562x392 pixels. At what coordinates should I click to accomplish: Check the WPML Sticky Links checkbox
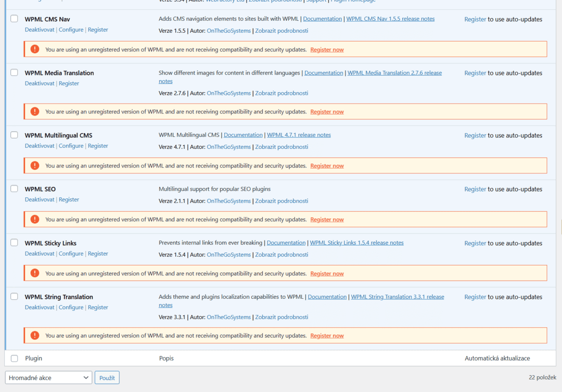14,243
